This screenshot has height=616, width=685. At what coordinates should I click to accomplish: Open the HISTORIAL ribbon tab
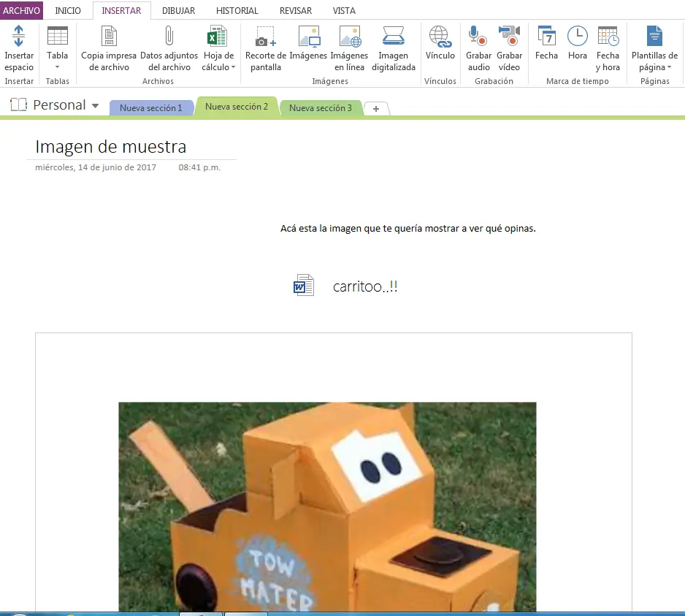pyautogui.click(x=237, y=10)
